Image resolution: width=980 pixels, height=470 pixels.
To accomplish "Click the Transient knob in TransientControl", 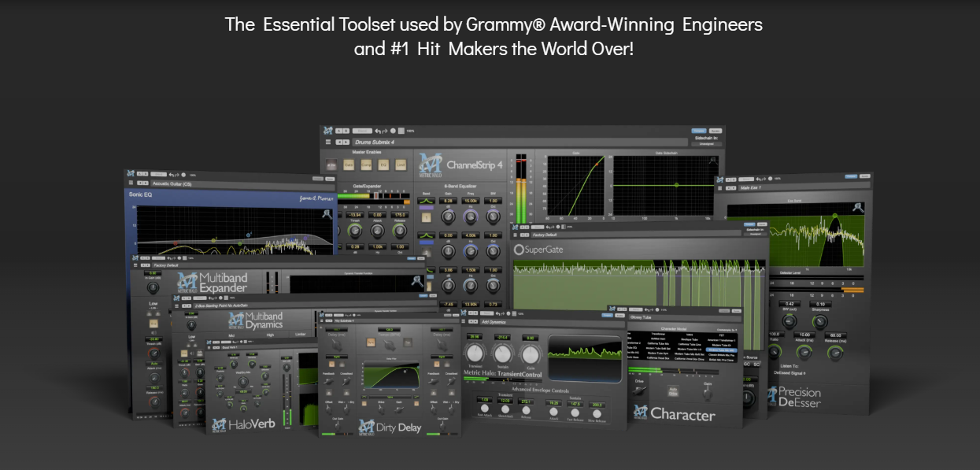I will tap(475, 353).
